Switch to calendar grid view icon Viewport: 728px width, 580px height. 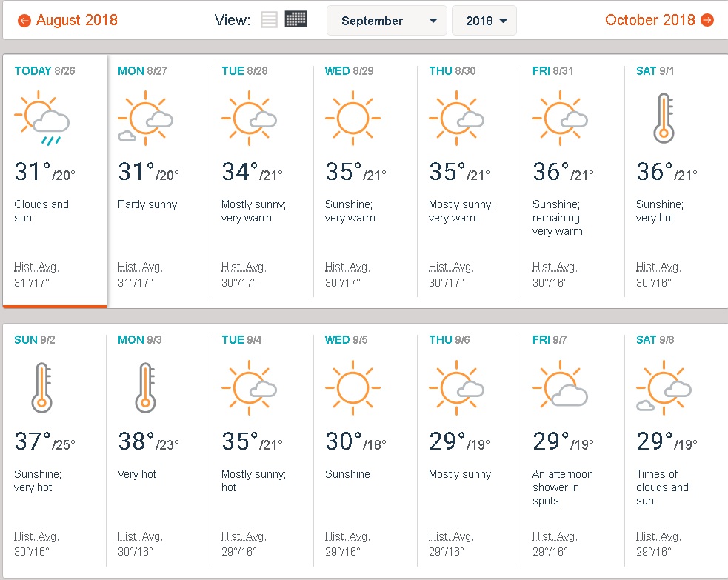coord(295,20)
